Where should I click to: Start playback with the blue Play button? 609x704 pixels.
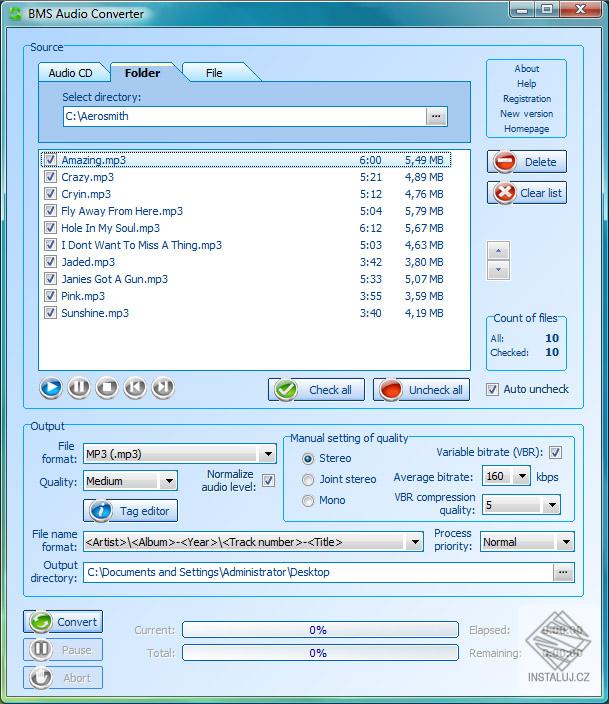pos(51,387)
